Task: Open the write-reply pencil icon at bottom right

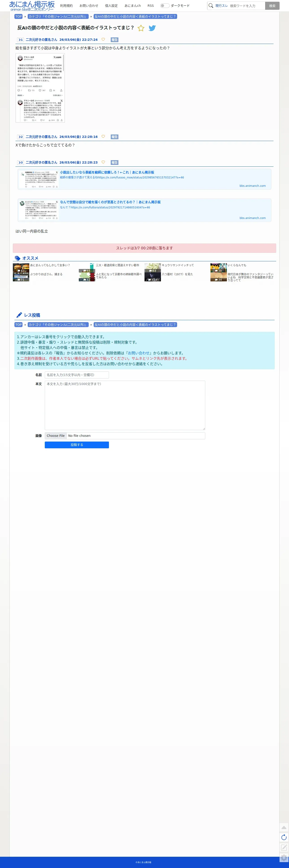Action: (284, 847)
